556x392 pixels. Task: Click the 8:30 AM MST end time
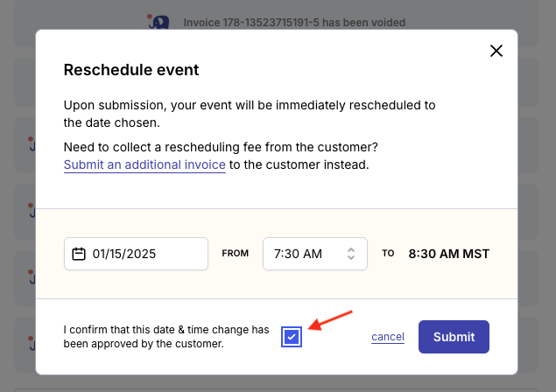tap(448, 254)
